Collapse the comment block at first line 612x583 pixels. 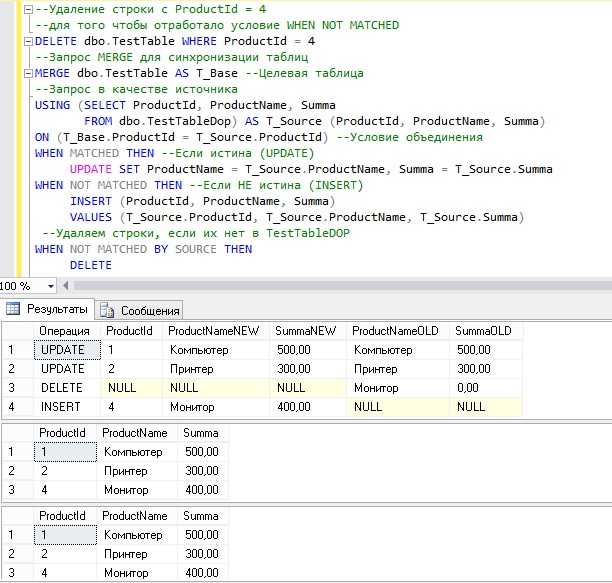[x=28, y=10]
